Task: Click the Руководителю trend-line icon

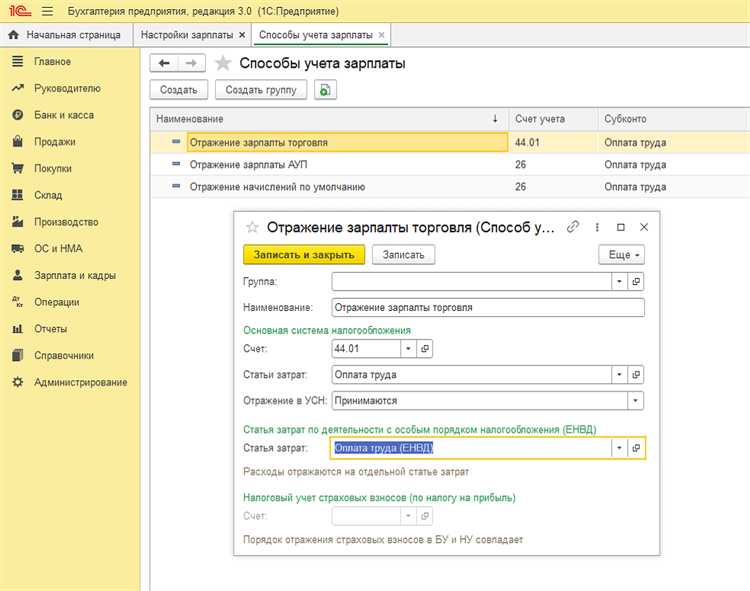Action: [x=18, y=88]
